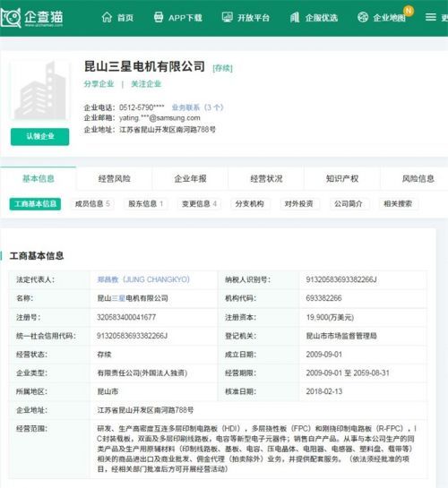Click legal representative link JUNG CHANGKYO

(143, 279)
